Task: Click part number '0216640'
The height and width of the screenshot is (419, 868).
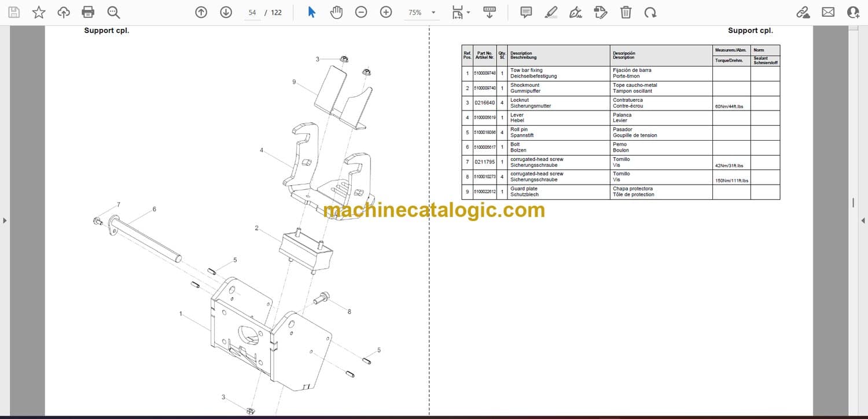Action: [x=485, y=103]
